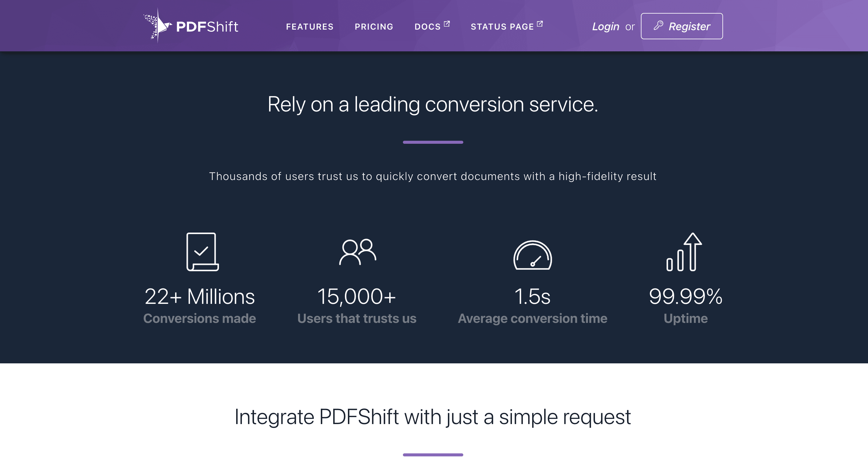Click the two-users icon
Viewport: 868px width, 473px height.
click(x=358, y=252)
